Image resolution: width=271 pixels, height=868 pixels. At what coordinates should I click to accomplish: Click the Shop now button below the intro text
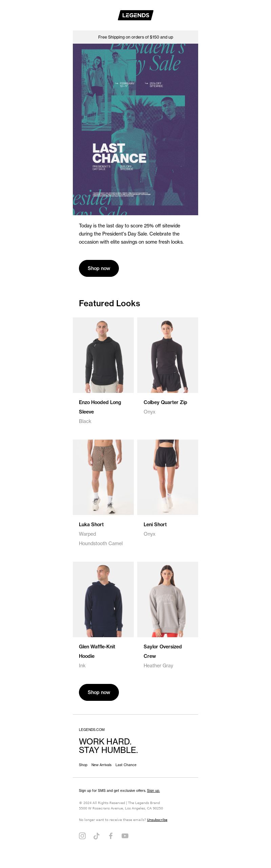coord(99,268)
